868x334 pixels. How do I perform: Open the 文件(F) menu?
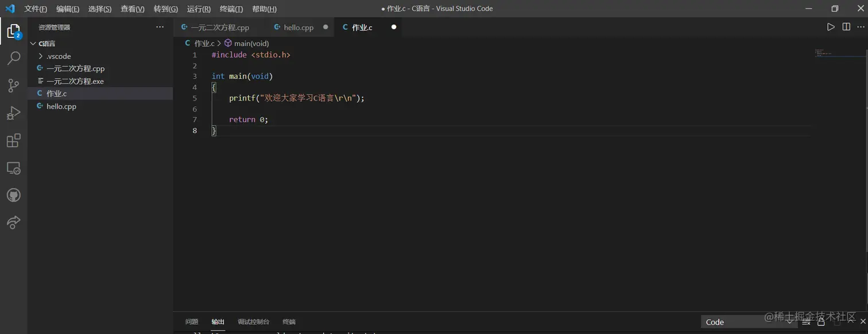pos(36,9)
